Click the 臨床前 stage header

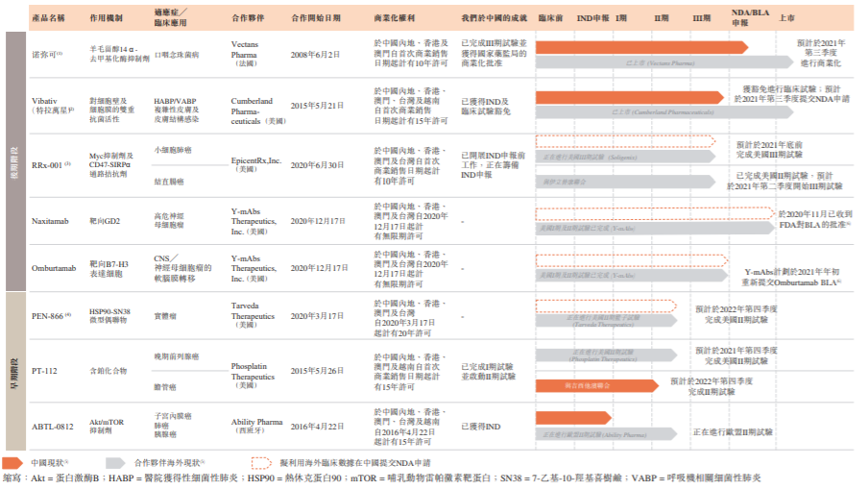550,18
